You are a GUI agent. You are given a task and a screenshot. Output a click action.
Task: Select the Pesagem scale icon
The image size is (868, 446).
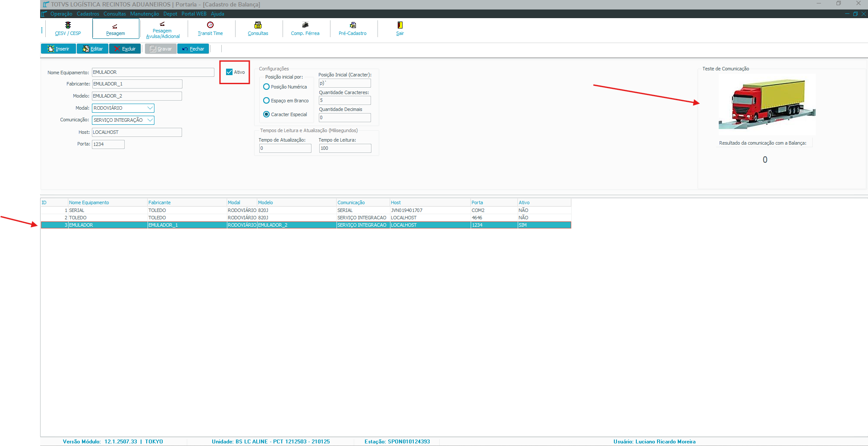115,26
